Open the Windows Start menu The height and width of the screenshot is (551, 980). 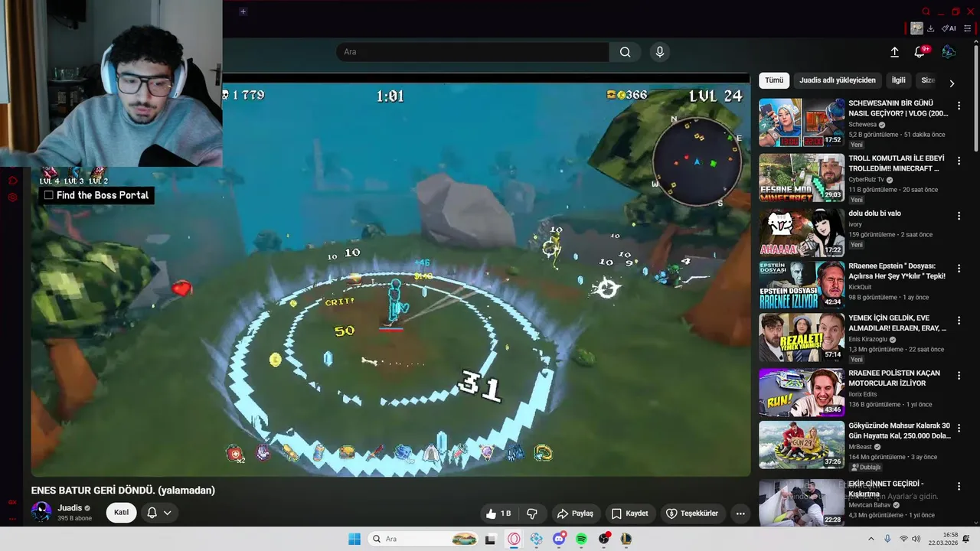tap(354, 539)
